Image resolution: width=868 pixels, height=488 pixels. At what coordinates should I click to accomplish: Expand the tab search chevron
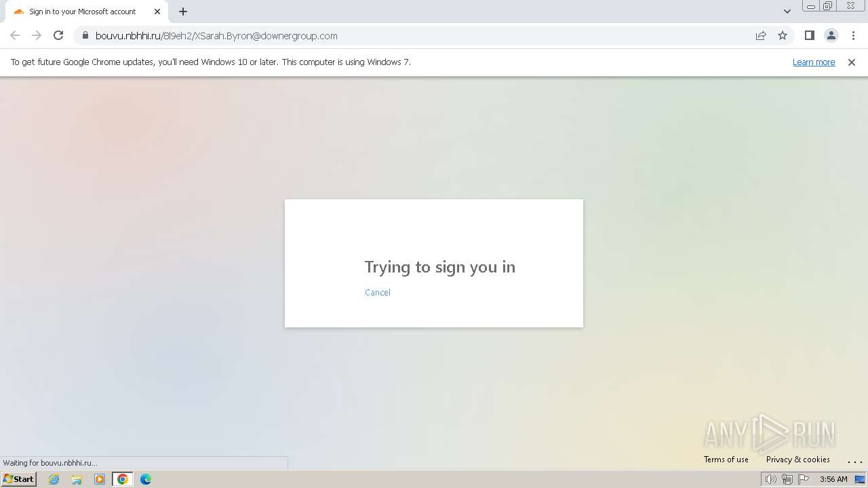(x=787, y=12)
